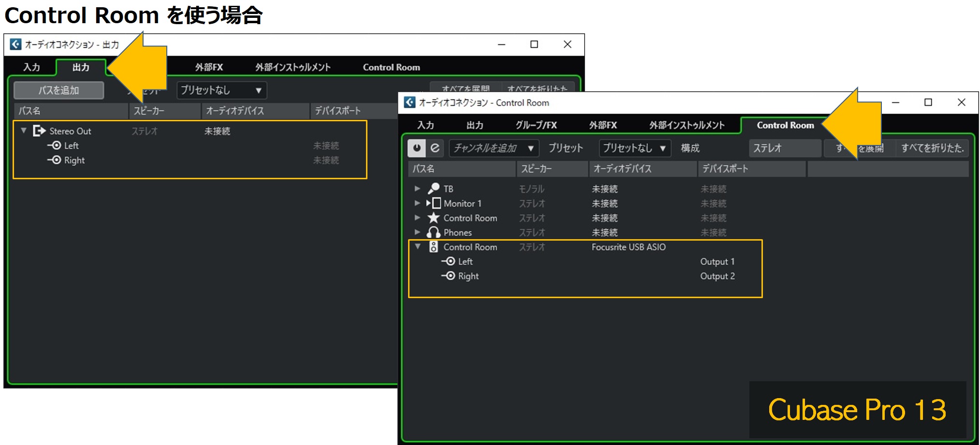Collapse the Stereo Out bus
The height and width of the screenshot is (445, 980).
(23, 130)
